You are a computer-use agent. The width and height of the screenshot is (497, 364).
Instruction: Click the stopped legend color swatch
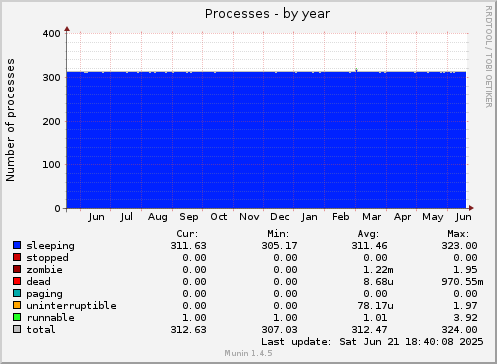17,257
